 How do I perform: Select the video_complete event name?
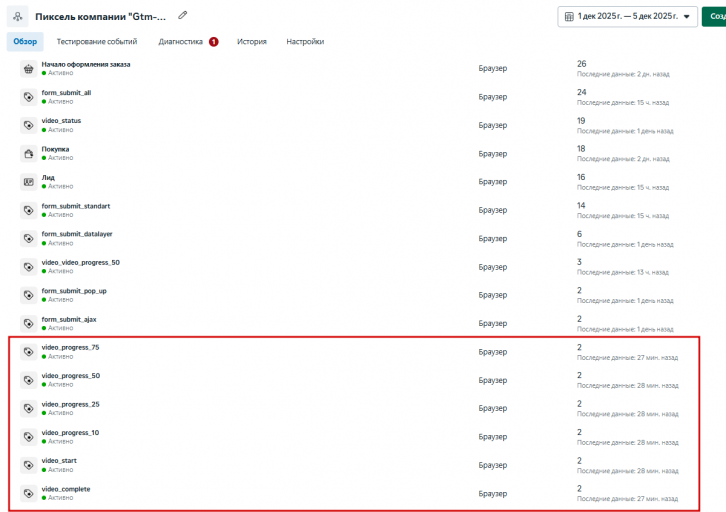[66, 489]
